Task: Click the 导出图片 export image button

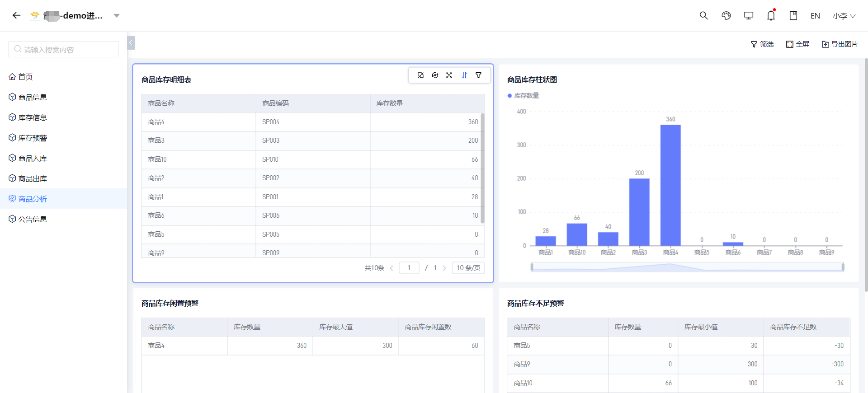Action: (840, 44)
